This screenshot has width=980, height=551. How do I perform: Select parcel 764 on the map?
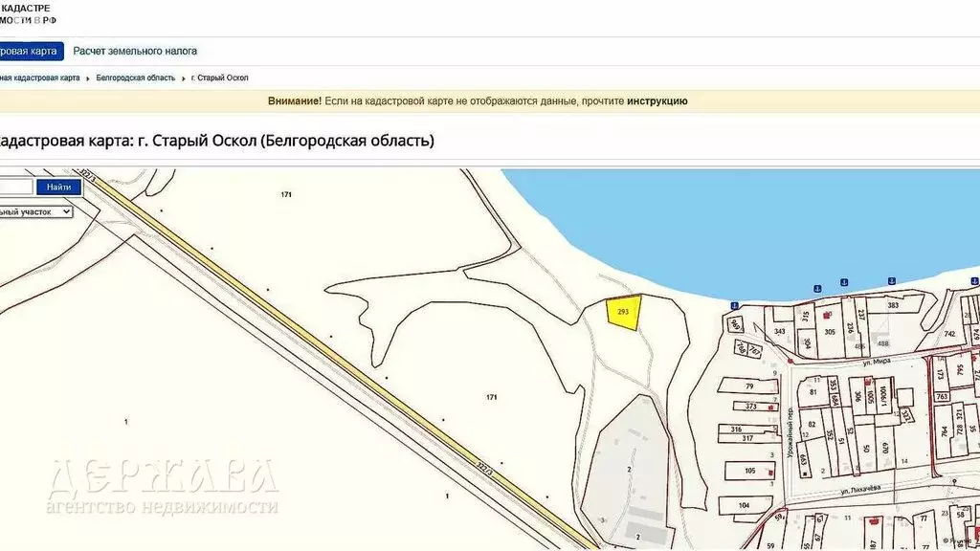944,431
